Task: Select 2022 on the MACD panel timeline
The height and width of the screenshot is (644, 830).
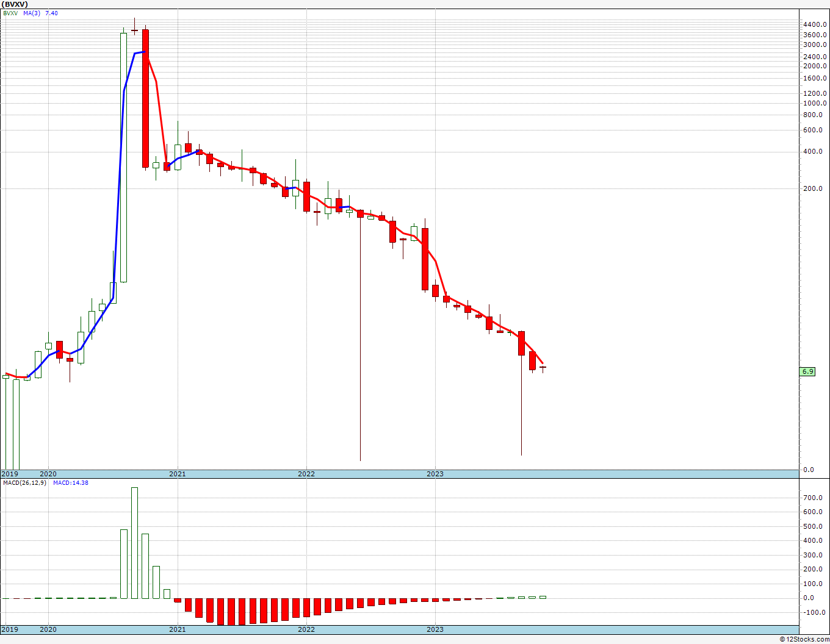Action: tap(306, 629)
